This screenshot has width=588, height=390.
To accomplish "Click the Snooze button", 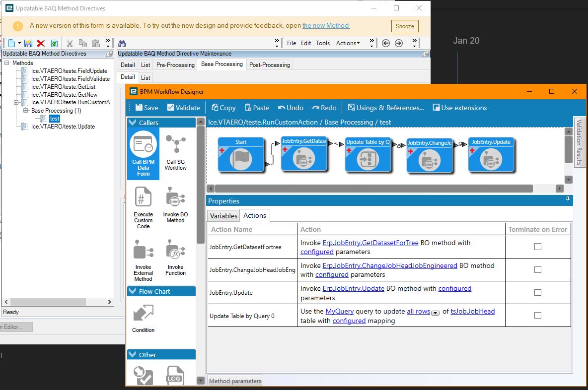I will click(405, 26).
